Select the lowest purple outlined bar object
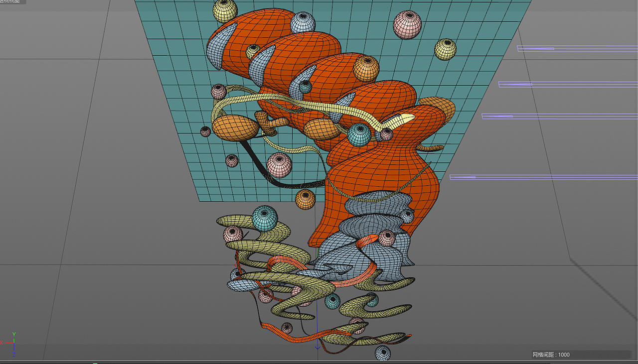638x364 pixels. [x=543, y=177]
